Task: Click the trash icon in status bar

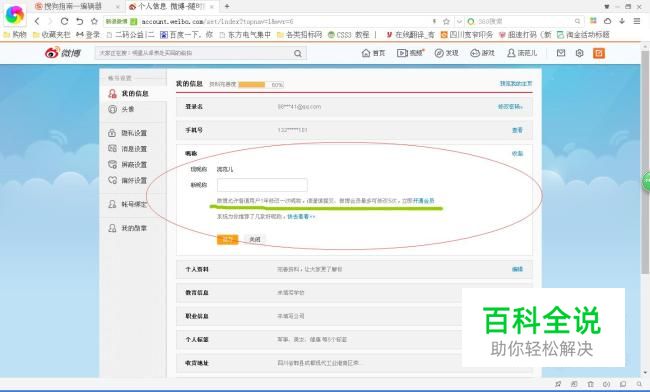Action: [x=590, y=384]
